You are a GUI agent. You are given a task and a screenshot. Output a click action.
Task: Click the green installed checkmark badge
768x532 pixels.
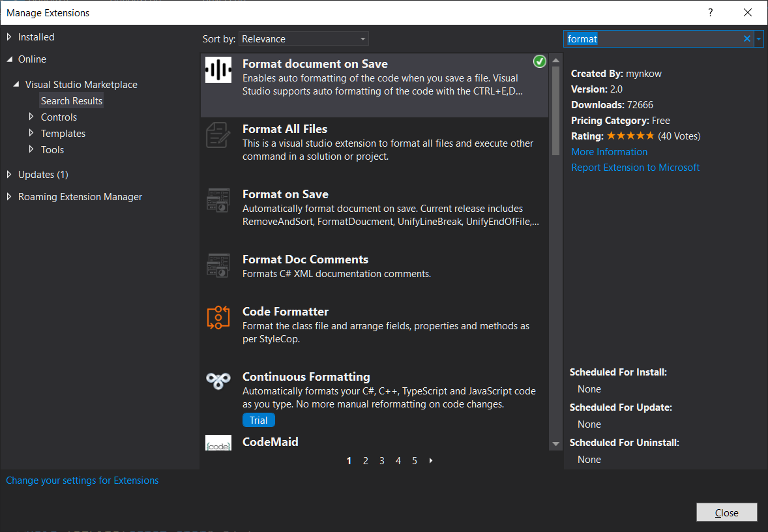[539, 61]
